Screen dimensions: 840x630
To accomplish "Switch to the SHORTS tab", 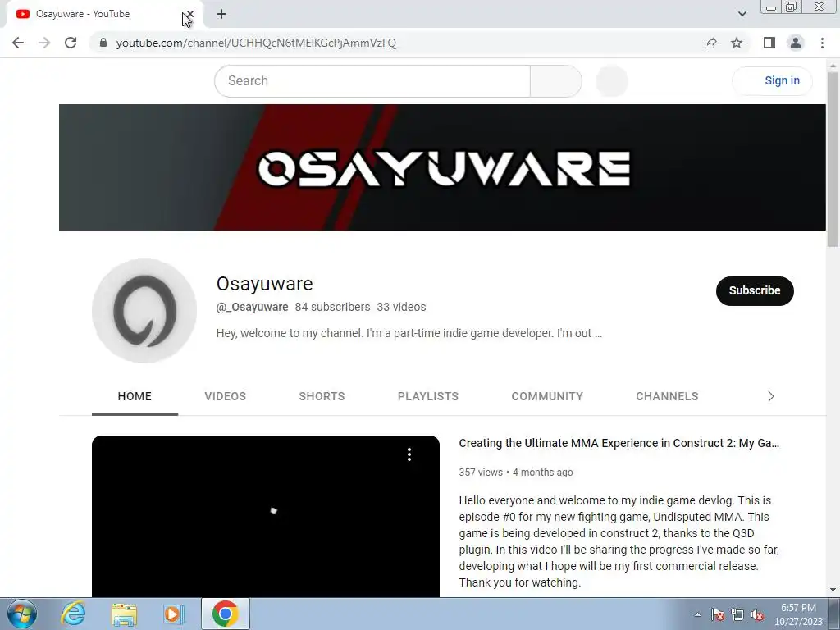I will pos(322,396).
